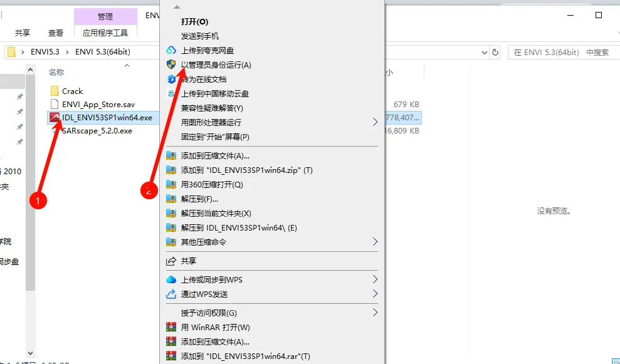Select the Crack folder name

pos(72,91)
